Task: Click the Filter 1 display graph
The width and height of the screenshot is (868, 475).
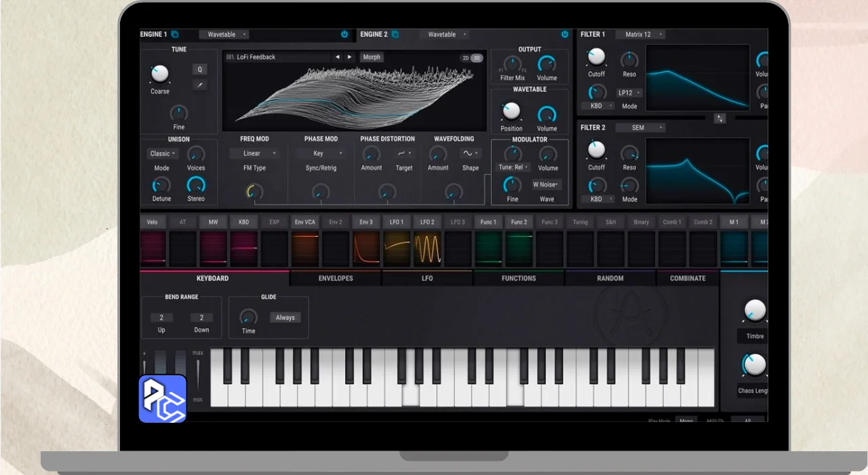Action: pyautogui.click(x=697, y=77)
